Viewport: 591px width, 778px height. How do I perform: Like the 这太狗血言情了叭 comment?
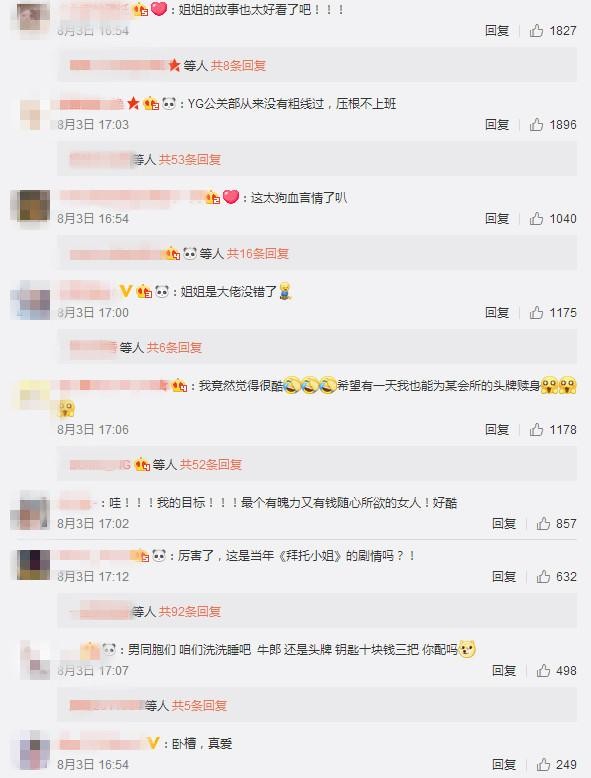point(536,218)
